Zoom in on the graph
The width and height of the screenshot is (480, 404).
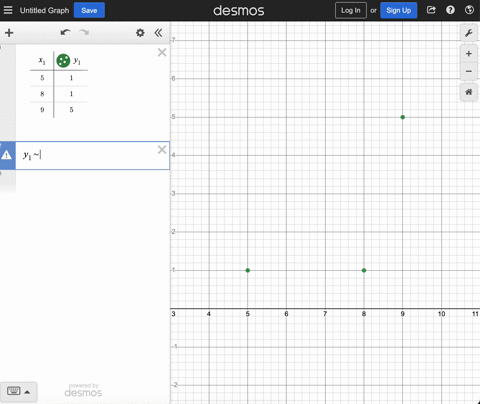click(469, 54)
